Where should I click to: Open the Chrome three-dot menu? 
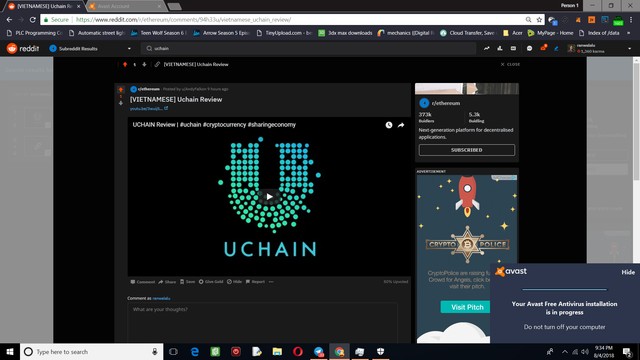point(631,20)
